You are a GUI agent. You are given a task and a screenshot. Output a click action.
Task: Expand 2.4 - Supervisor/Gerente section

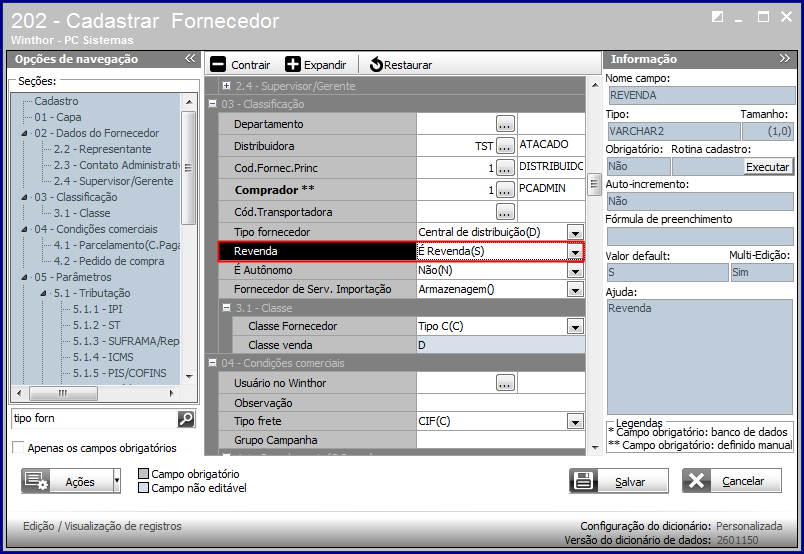[226, 86]
